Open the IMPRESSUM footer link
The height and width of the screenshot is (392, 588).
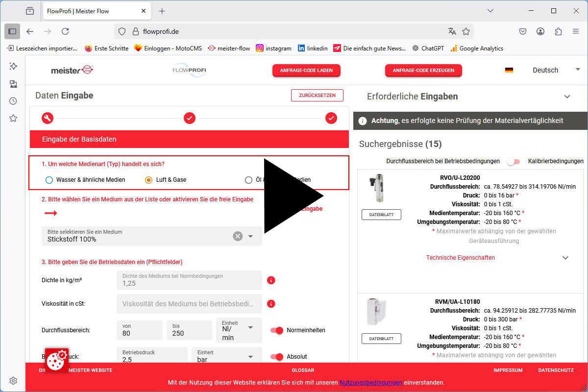tap(508, 370)
